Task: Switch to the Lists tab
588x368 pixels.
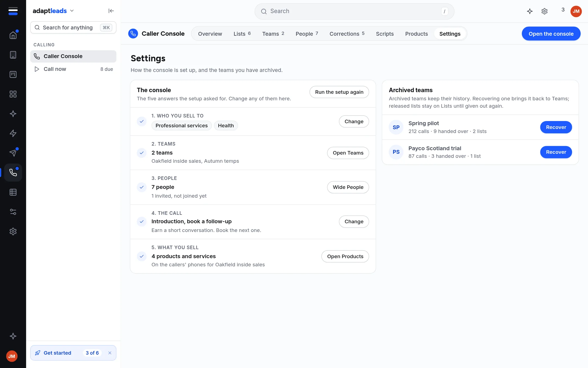Action: point(242,34)
